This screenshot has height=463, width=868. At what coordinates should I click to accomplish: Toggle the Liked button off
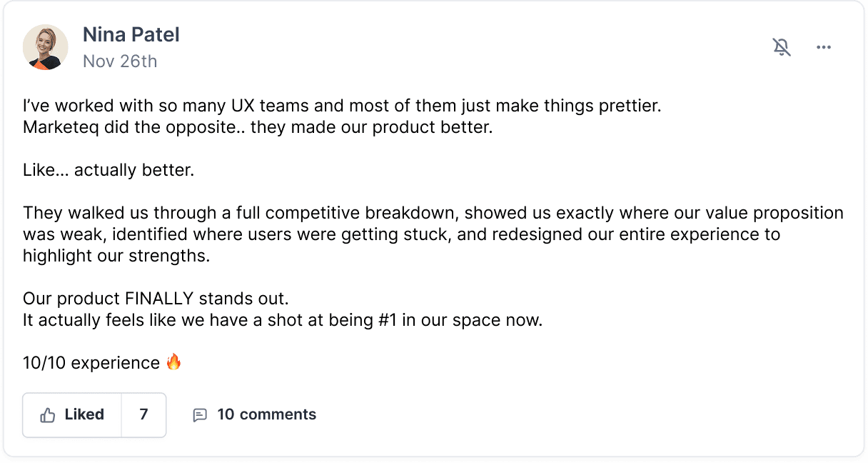pos(72,414)
